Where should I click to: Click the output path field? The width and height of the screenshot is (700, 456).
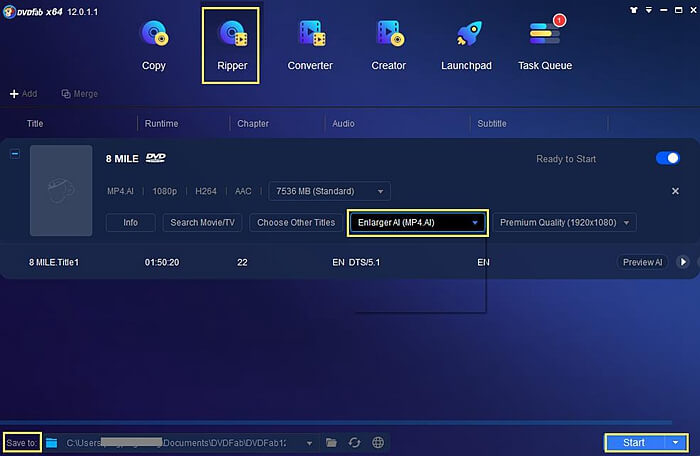click(181, 443)
